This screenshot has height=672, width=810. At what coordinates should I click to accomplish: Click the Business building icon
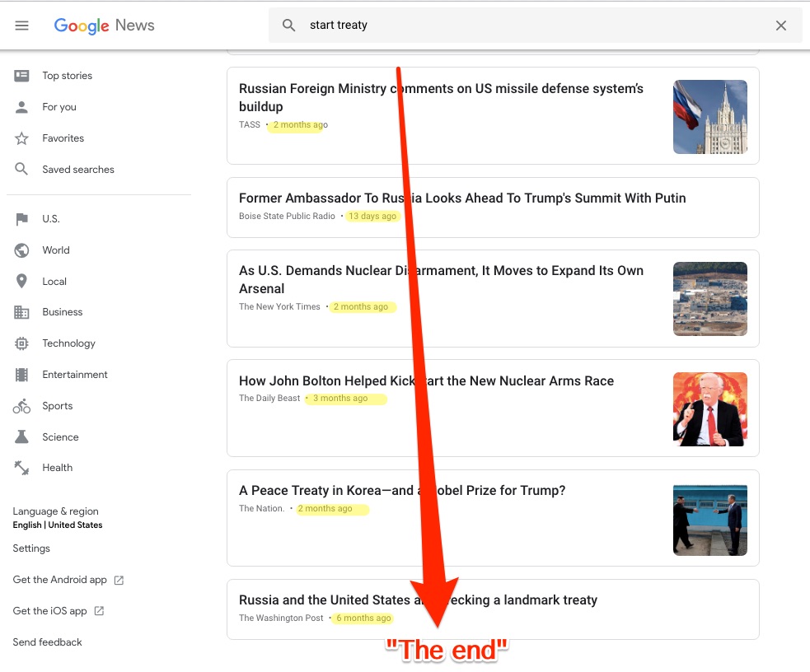coord(21,312)
